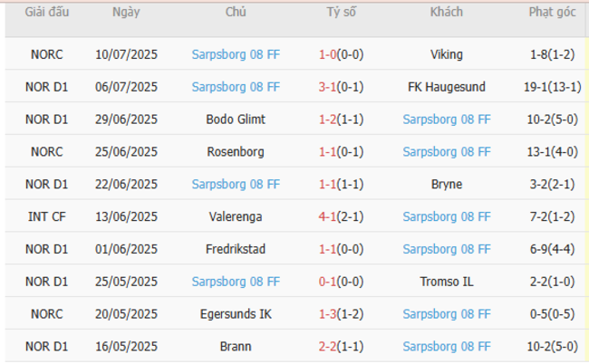
Task: Open the Tromso IL team link
Action: (x=447, y=282)
